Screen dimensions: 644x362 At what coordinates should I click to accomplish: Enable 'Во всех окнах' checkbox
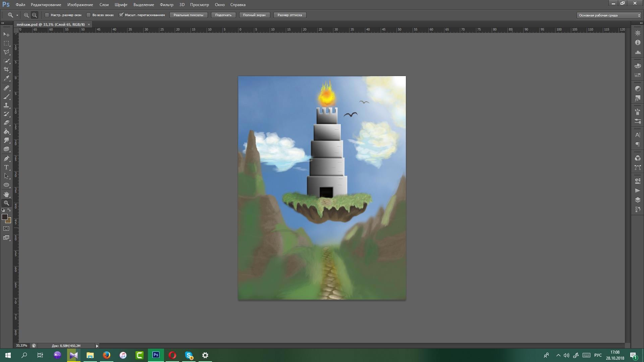(89, 15)
